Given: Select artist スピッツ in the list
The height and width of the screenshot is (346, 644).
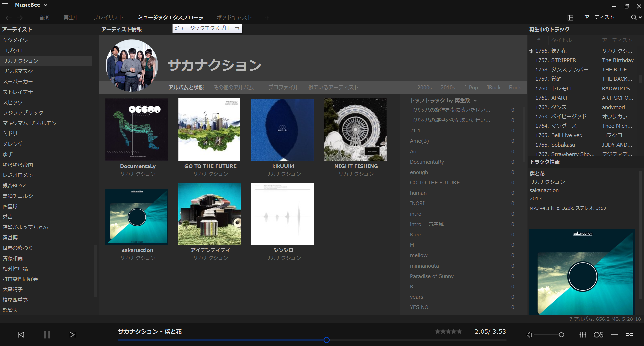Looking at the screenshot, I should [x=46, y=102].
